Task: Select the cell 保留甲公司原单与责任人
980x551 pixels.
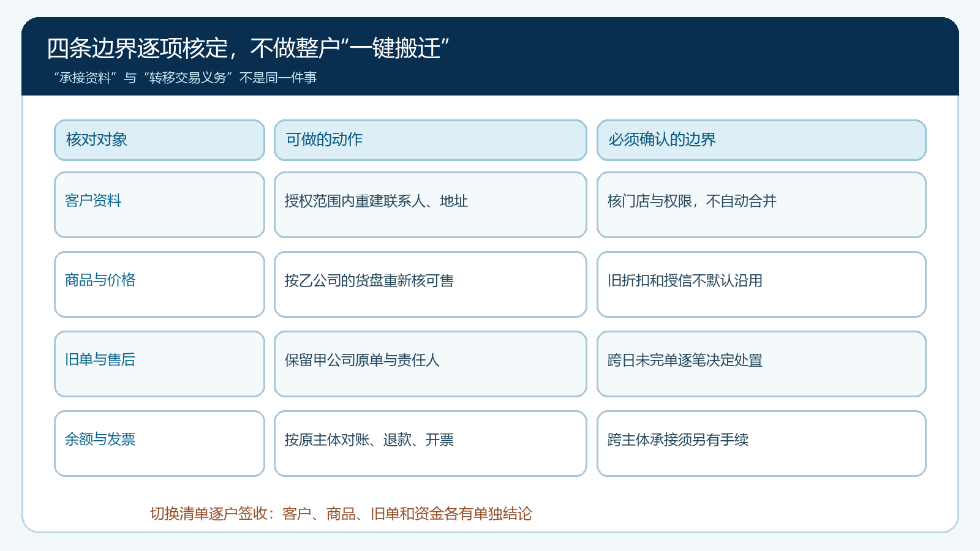Action: (x=430, y=364)
